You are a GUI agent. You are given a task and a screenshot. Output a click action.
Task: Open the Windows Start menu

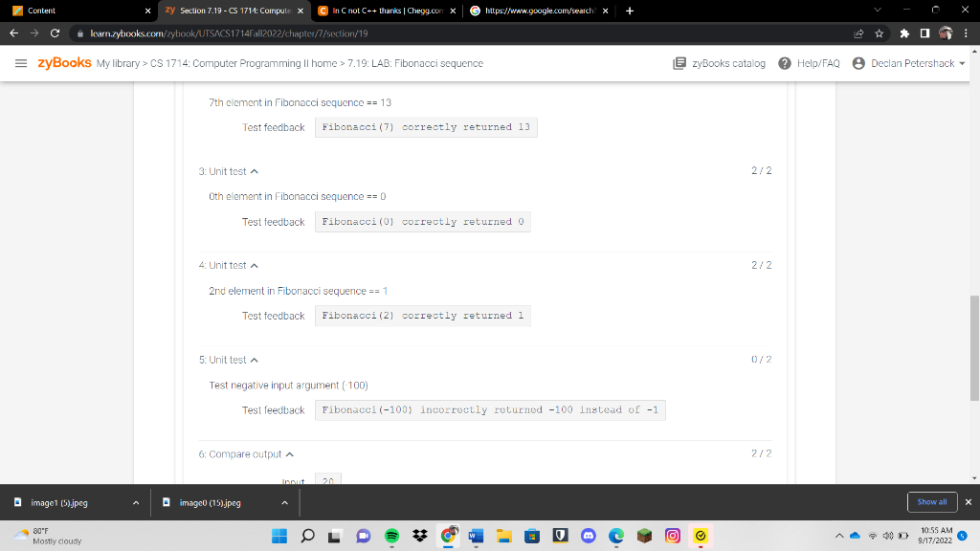tap(278, 536)
